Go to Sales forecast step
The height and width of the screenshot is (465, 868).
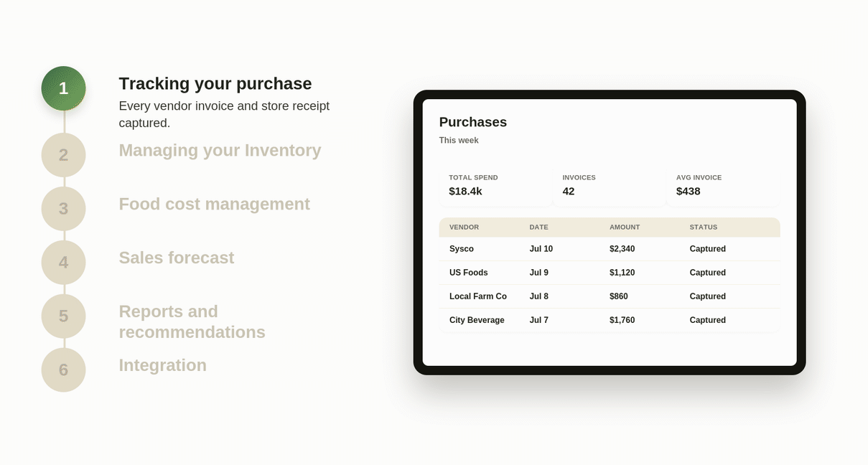176,258
